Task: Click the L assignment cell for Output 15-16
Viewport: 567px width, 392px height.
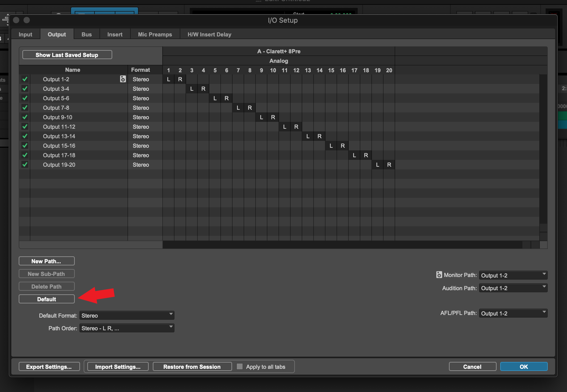Action: (331, 146)
